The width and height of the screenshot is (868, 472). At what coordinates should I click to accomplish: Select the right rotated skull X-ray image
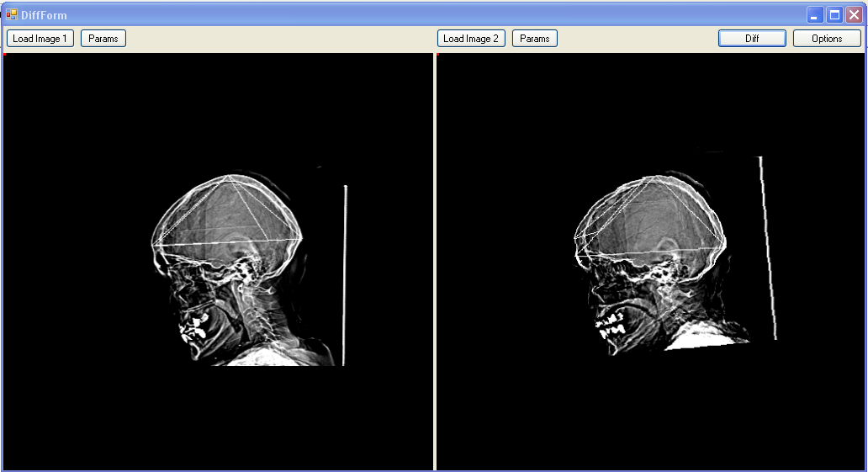pos(650,262)
